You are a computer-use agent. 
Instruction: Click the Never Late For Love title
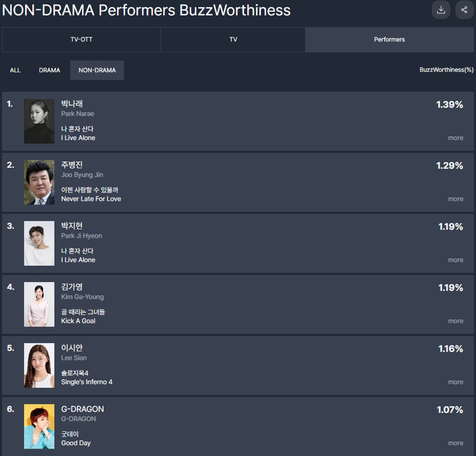(91, 199)
